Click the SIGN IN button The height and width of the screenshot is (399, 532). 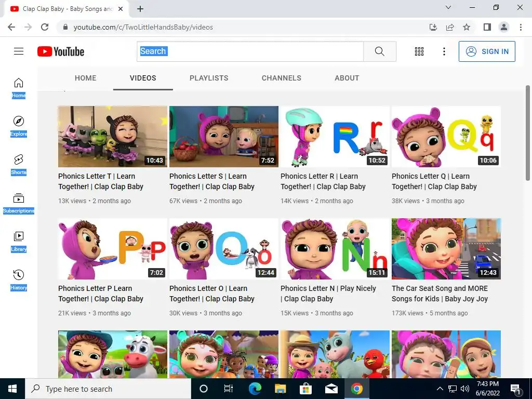coord(487,51)
